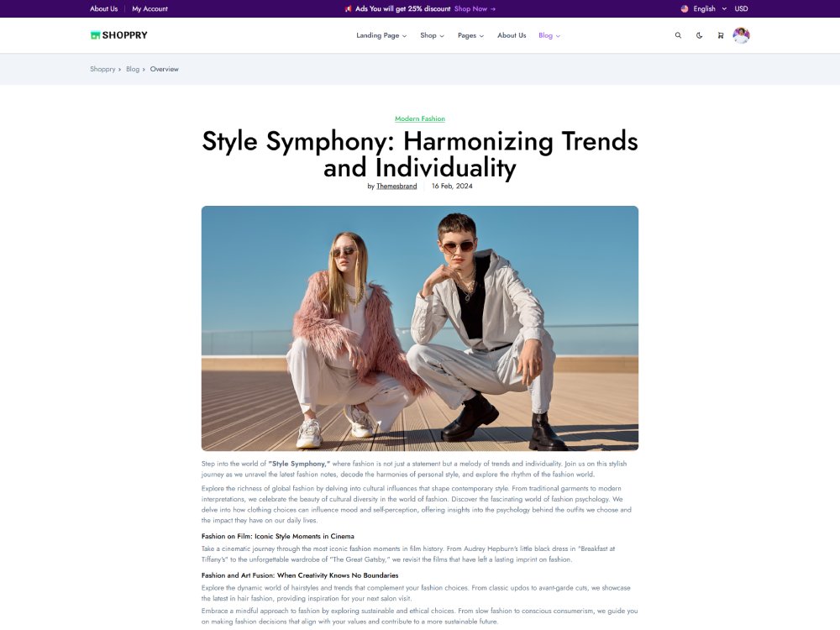Click the megaphone ads icon
This screenshot has width=840, height=630.
pos(349,8)
